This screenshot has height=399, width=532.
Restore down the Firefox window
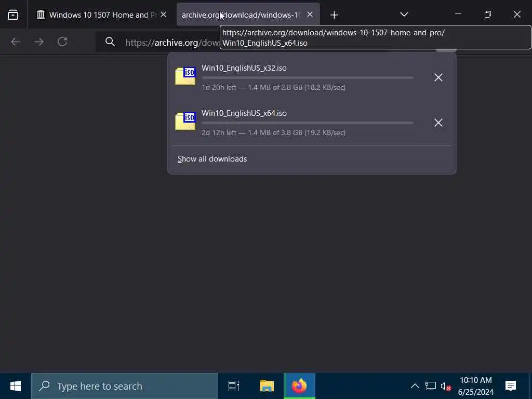pos(487,14)
